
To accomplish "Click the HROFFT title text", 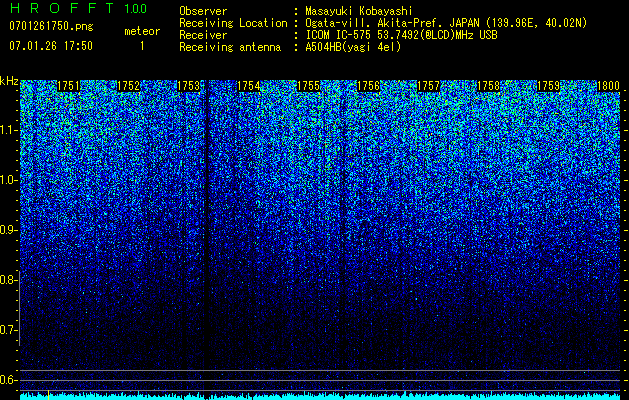I will (x=62, y=8).
